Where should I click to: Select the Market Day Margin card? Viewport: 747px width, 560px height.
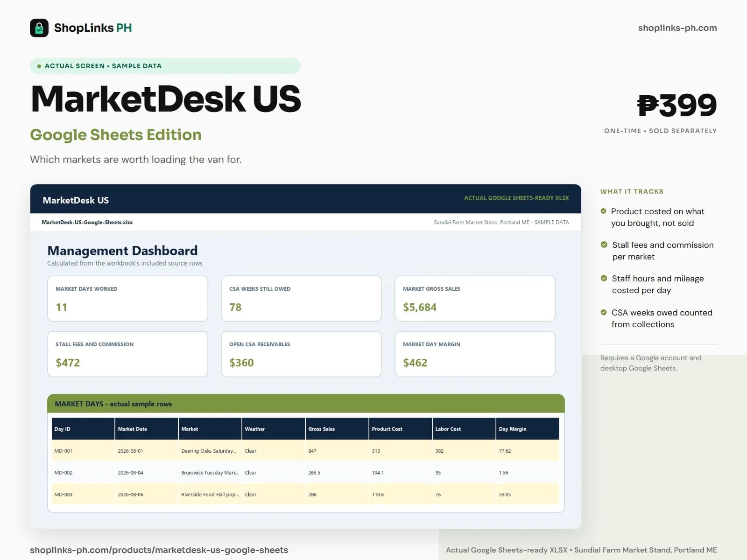tap(475, 354)
